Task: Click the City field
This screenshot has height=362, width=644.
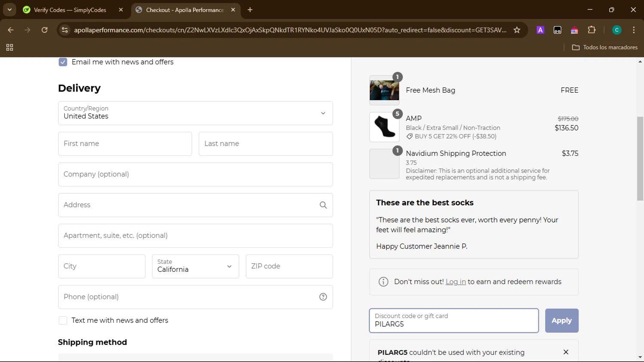Action: coord(102,266)
